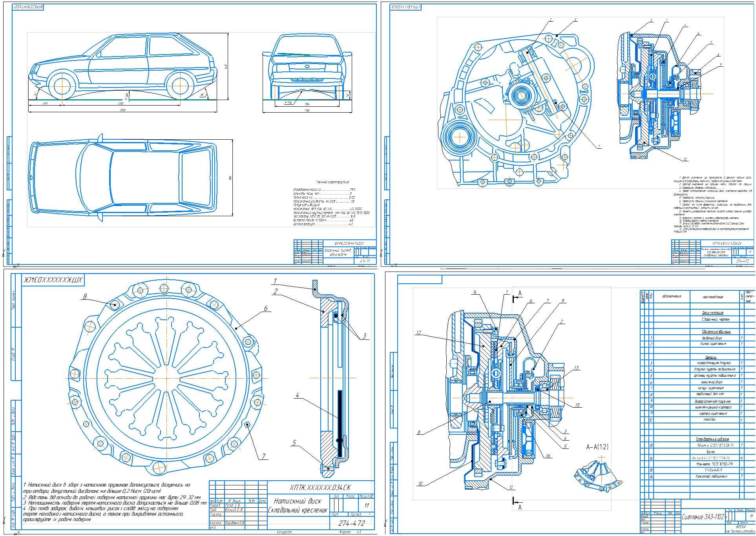Click callout '16' on ЗАЗ-1102 clutch section
The image size is (756, 536).
pos(548,456)
